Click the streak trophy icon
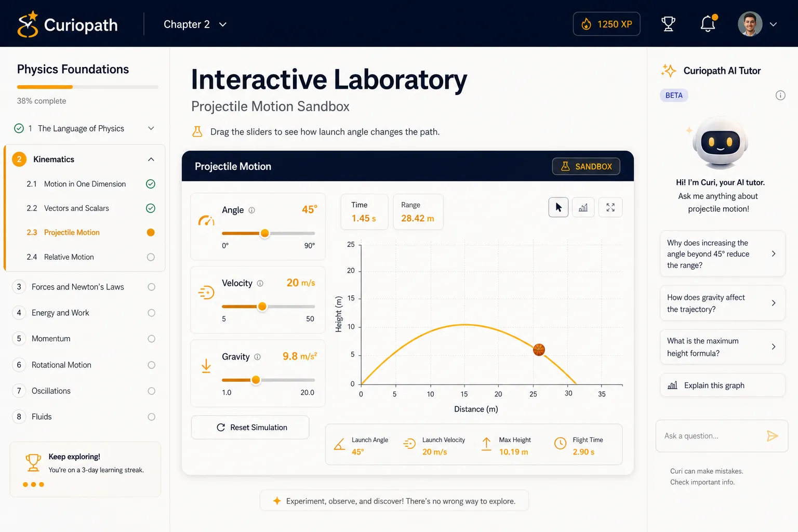Viewport: 798px width, 532px height. coord(33,462)
